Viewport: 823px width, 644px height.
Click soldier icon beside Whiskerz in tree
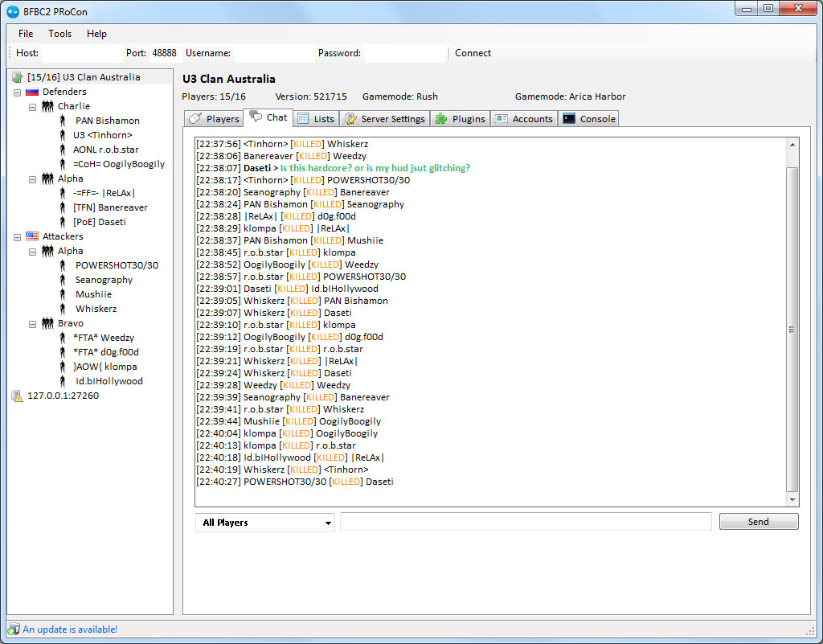(63, 309)
